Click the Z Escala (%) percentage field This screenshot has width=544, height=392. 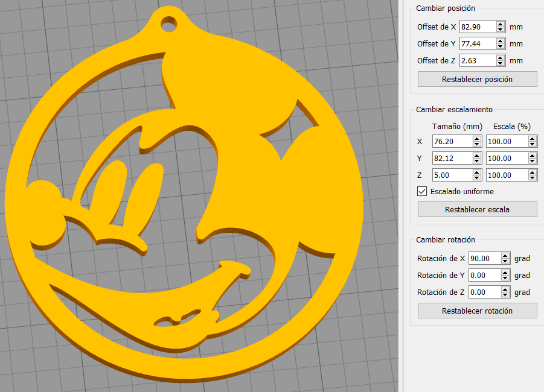coord(506,175)
